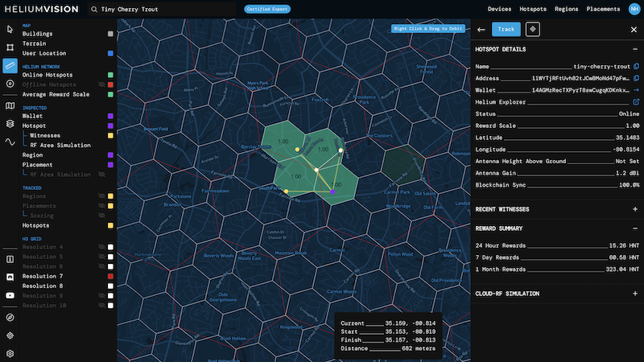The height and width of the screenshot is (362, 644).
Task: Select the layers stack icon in sidebar
Action: pos(10,123)
